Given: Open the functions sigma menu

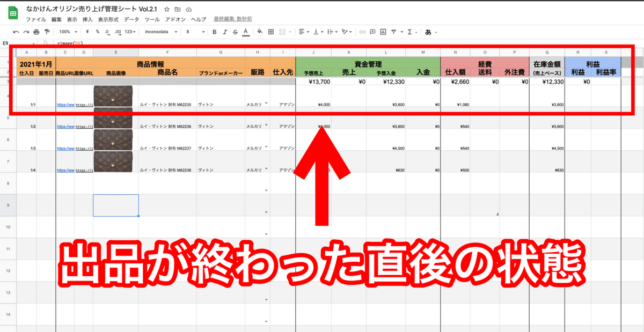Looking at the screenshot, I should 410,32.
